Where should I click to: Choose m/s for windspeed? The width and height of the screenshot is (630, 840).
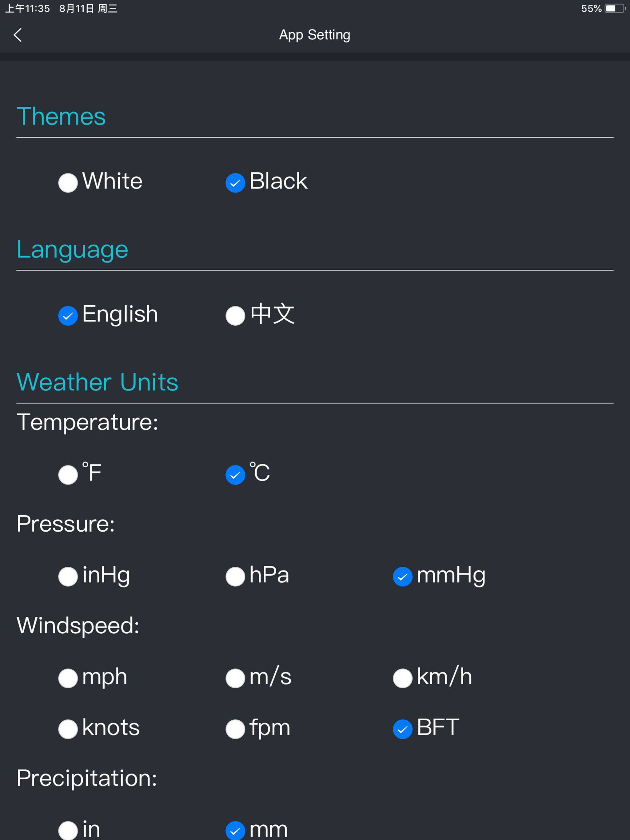(x=235, y=679)
